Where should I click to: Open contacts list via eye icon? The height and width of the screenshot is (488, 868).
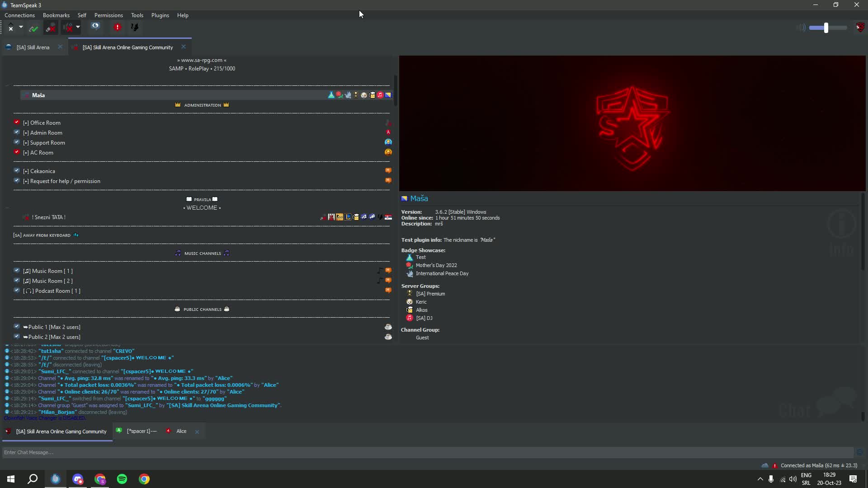coord(95,27)
